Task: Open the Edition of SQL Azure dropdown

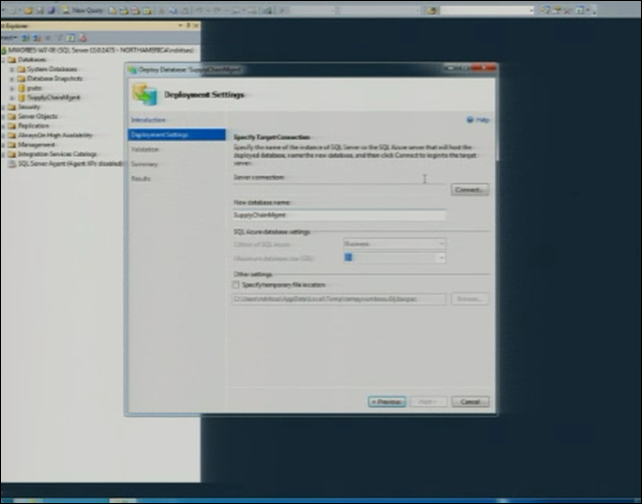Action: pos(395,244)
